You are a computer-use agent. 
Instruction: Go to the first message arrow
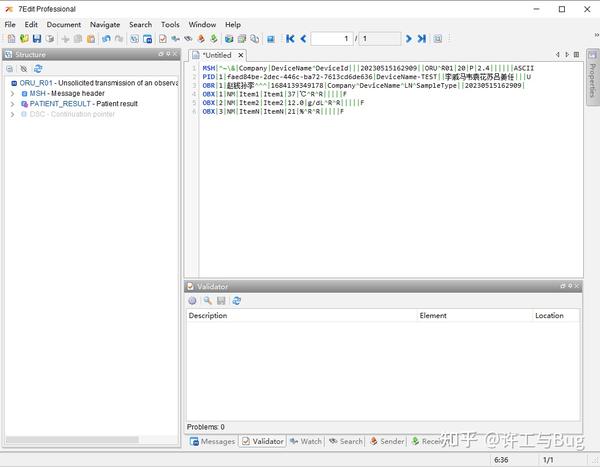click(x=290, y=39)
